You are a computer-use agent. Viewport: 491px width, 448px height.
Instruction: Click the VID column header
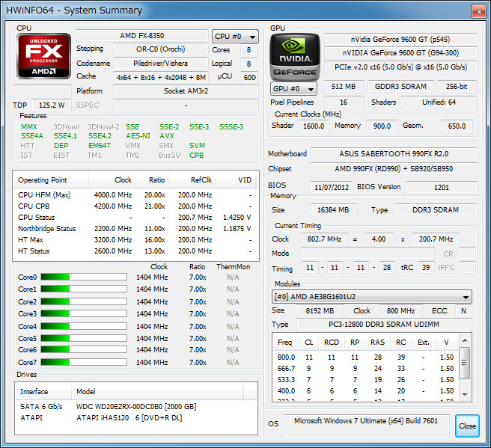pos(236,180)
